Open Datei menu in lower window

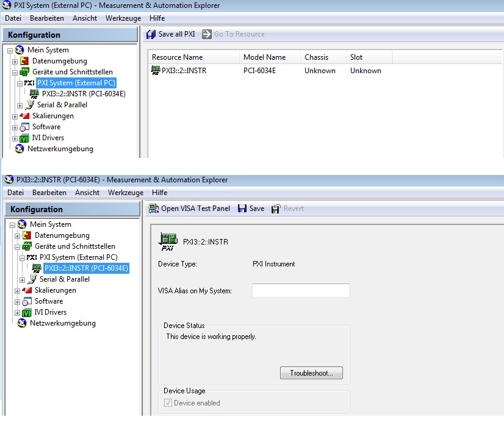16,193
